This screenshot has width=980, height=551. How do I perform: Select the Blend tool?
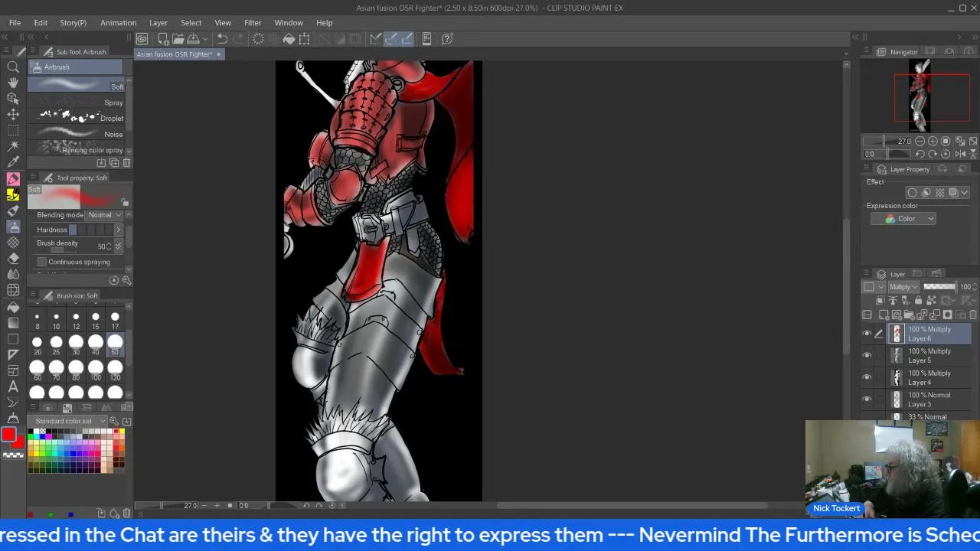(13, 274)
